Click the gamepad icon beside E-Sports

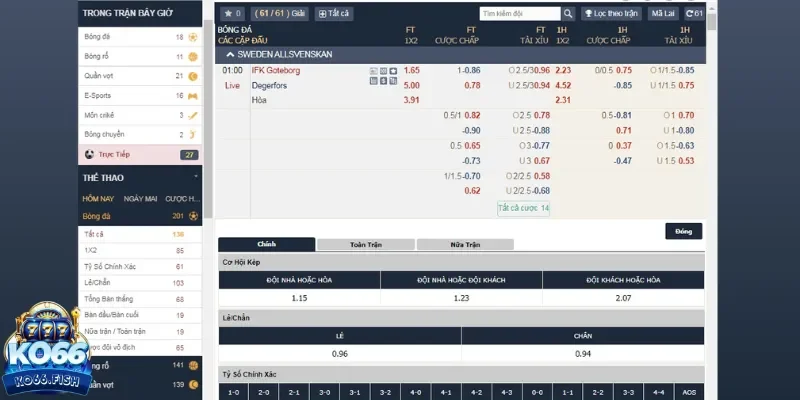click(x=193, y=95)
